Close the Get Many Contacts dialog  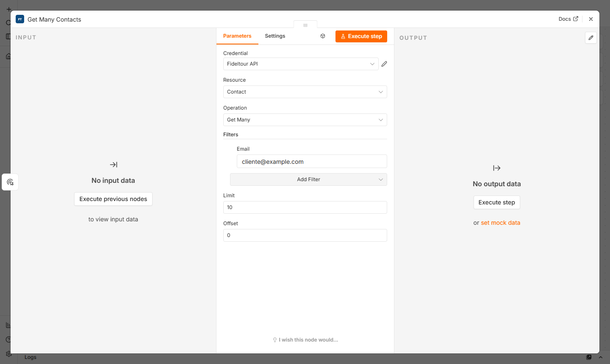[x=591, y=19]
